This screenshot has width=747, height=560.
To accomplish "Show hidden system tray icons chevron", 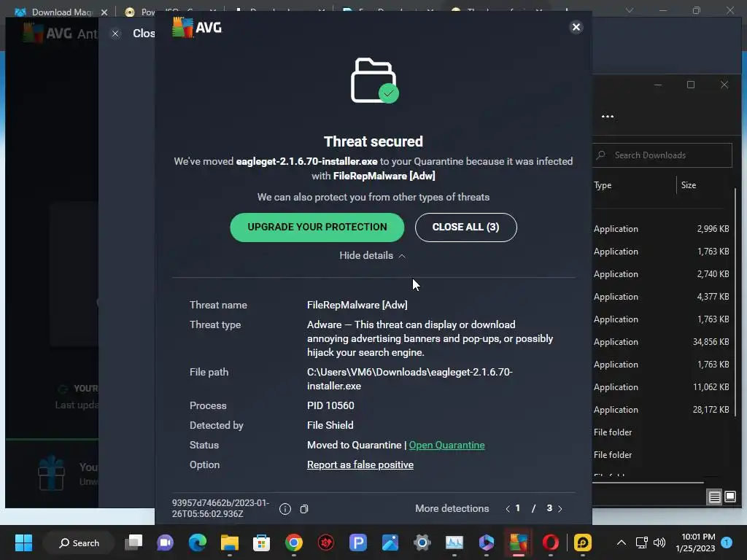I will pyautogui.click(x=622, y=542).
